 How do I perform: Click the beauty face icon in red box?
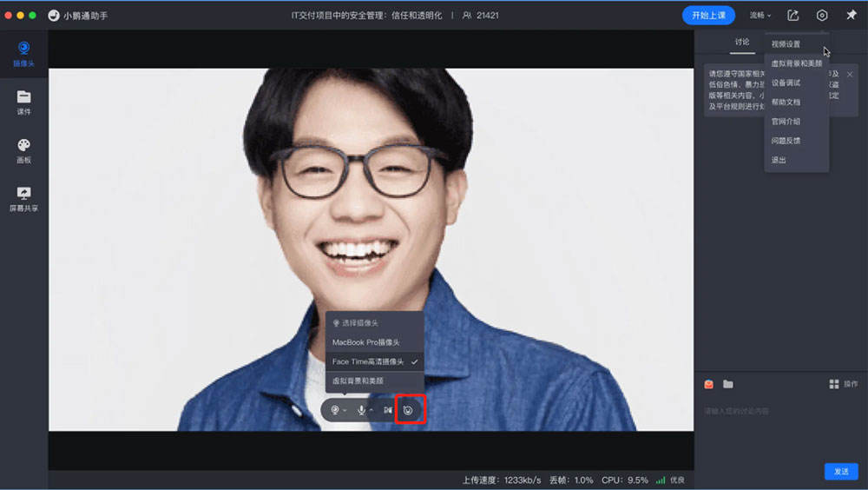click(x=409, y=409)
